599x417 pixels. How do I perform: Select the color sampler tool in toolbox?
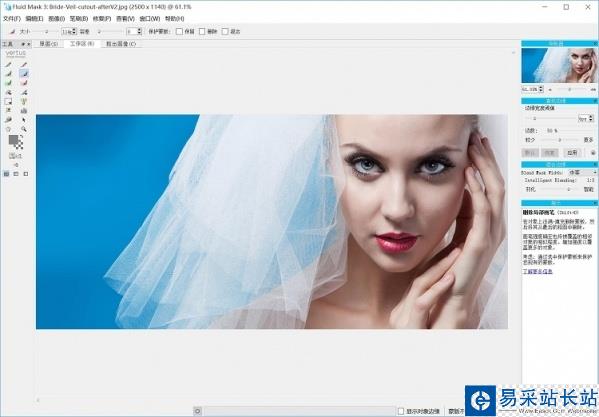[8, 111]
